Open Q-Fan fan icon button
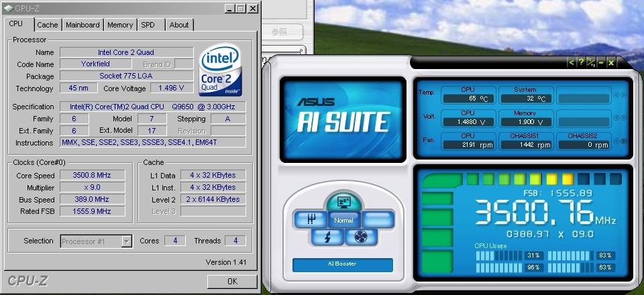This screenshot has height=295, width=644. coord(361,237)
